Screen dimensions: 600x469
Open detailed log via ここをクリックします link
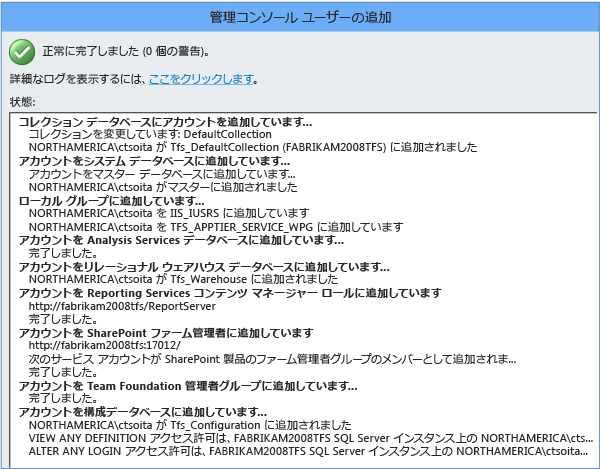tap(201, 79)
